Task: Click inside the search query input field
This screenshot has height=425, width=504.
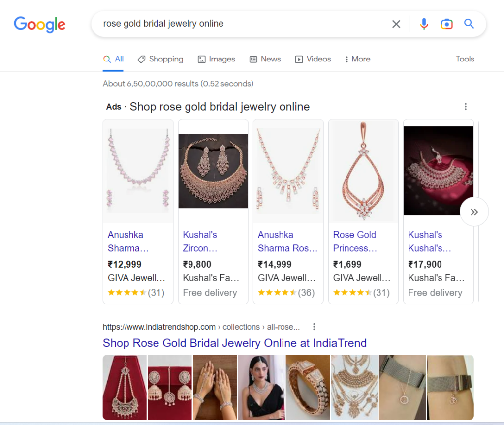Action: point(221,24)
